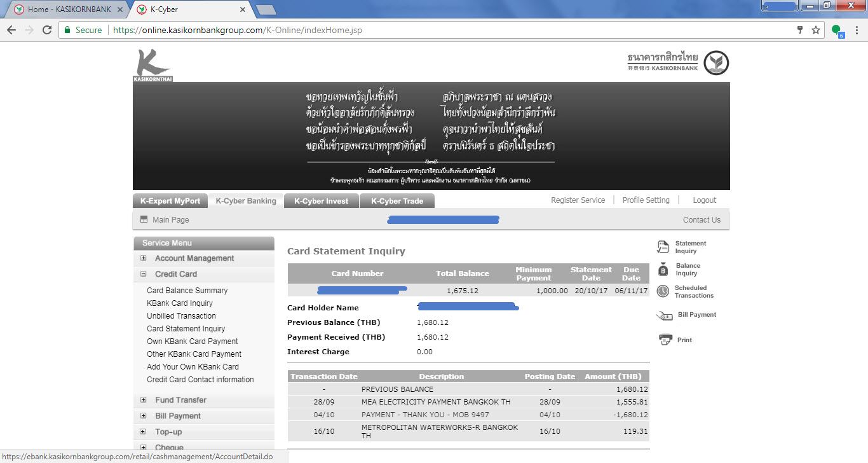
Task: Open Profile Setting
Action: (646, 200)
